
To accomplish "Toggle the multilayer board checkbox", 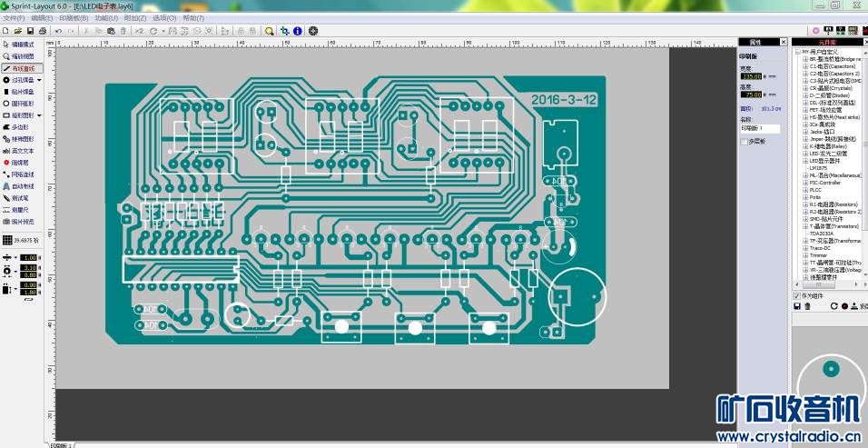I will click(745, 142).
